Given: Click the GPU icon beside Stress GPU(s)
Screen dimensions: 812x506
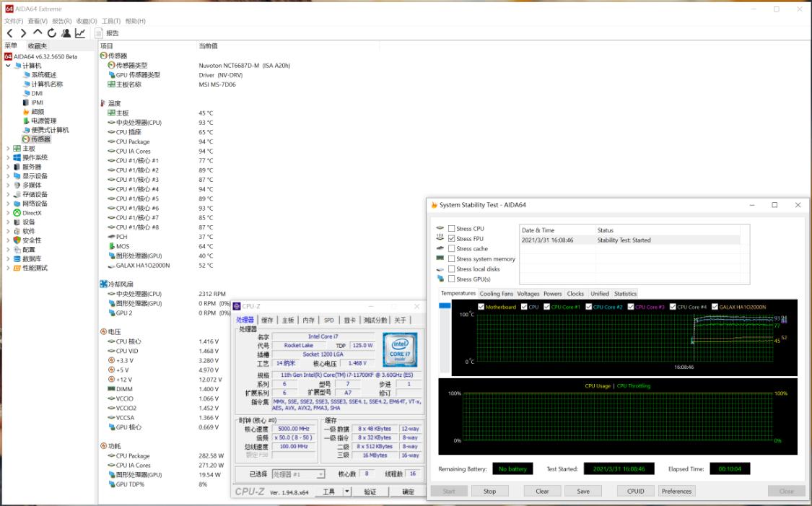Looking at the screenshot, I should [441, 278].
